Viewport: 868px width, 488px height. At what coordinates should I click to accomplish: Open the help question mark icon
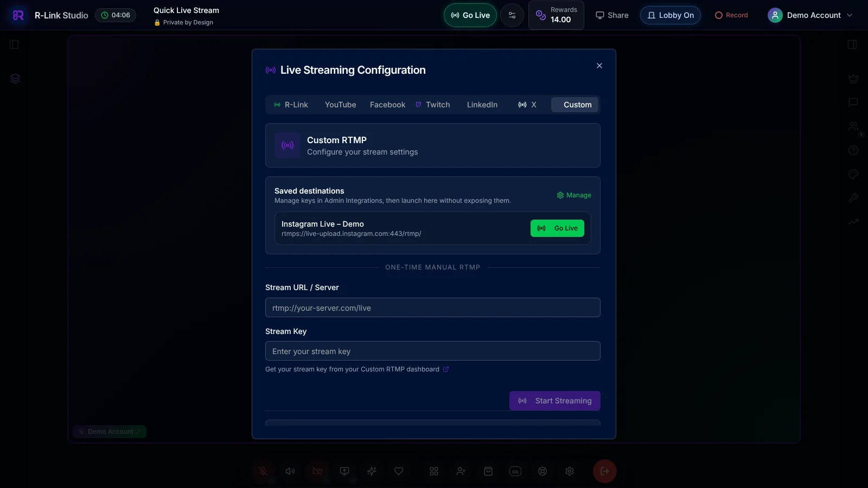tap(853, 150)
